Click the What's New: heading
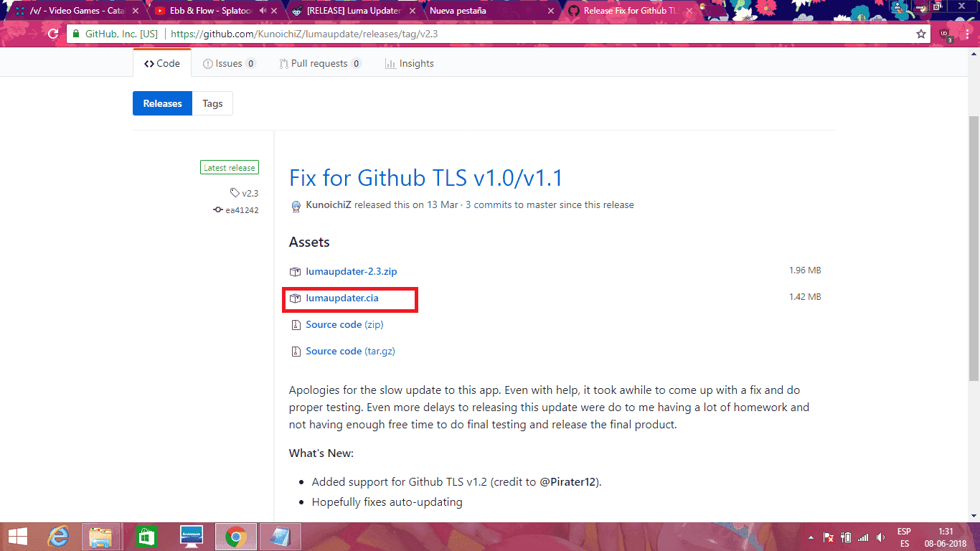The image size is (980, 551). pyautogui.click(x=321, y=453)
